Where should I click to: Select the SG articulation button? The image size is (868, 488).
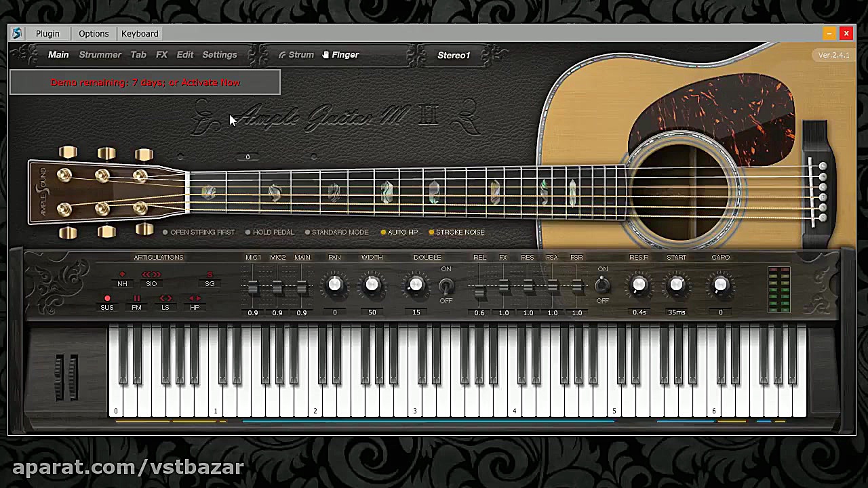[x=210, y=279]
